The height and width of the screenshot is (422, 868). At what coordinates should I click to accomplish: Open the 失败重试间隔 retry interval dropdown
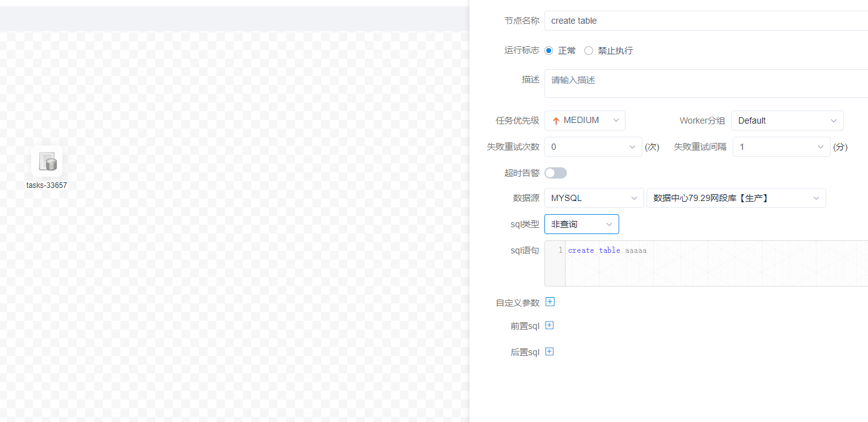pyautogui.click(x=781, y=147)
